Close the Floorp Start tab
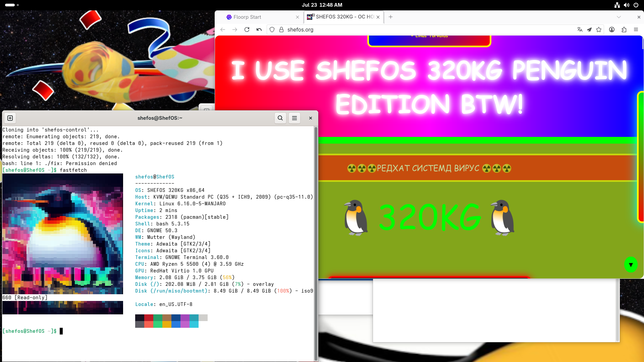The image size is (644, 362). click(x=298, y=17)
